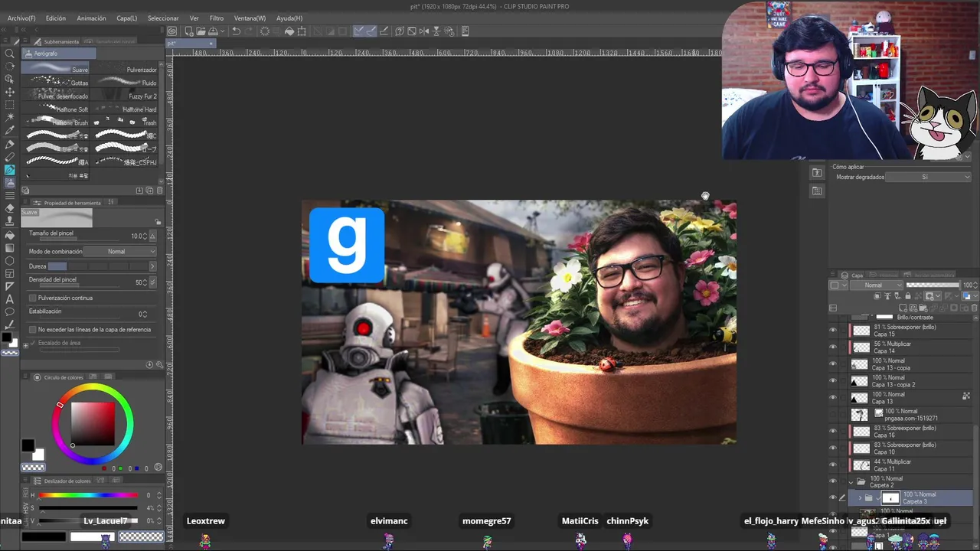Click the Open file icon
The image size is (980, 551).
click(200, 31)
